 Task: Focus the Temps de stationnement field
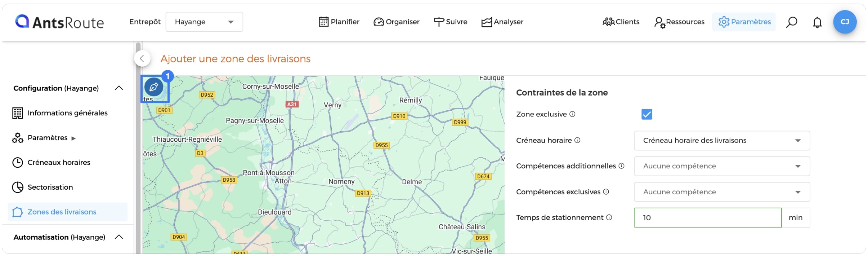tap(708, 217)
